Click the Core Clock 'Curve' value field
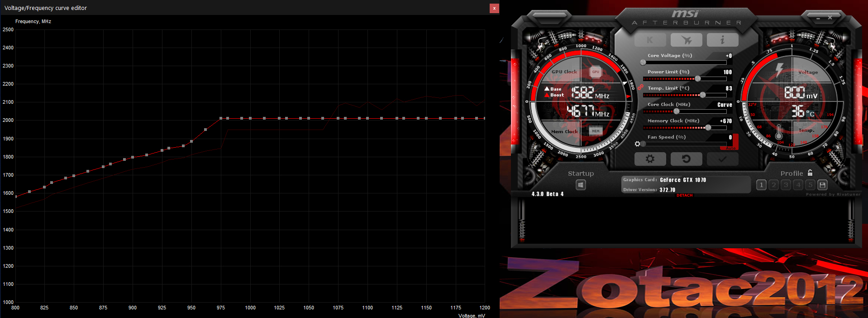 725,105
